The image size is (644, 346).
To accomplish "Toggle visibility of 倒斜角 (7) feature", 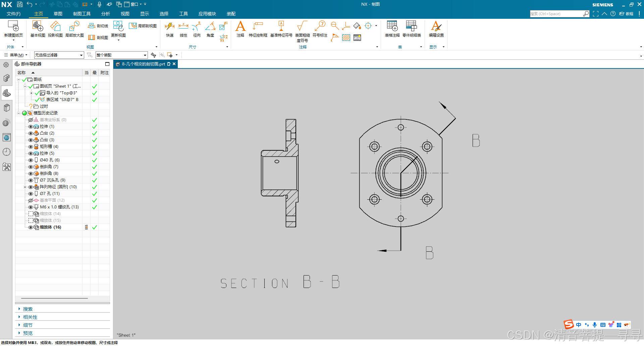I will pyautogui.click(x=31, y=167).
